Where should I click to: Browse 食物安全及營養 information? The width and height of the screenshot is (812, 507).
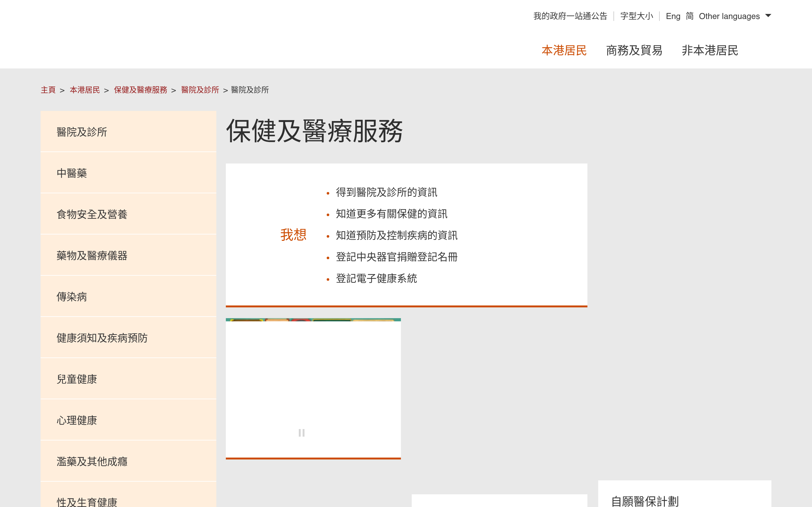click(92, 215)
